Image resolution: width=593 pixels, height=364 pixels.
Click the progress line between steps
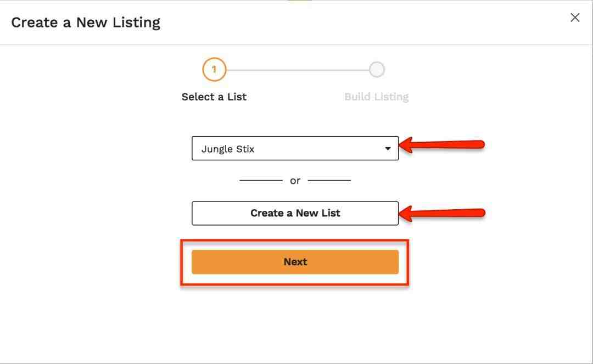[296, 70]
